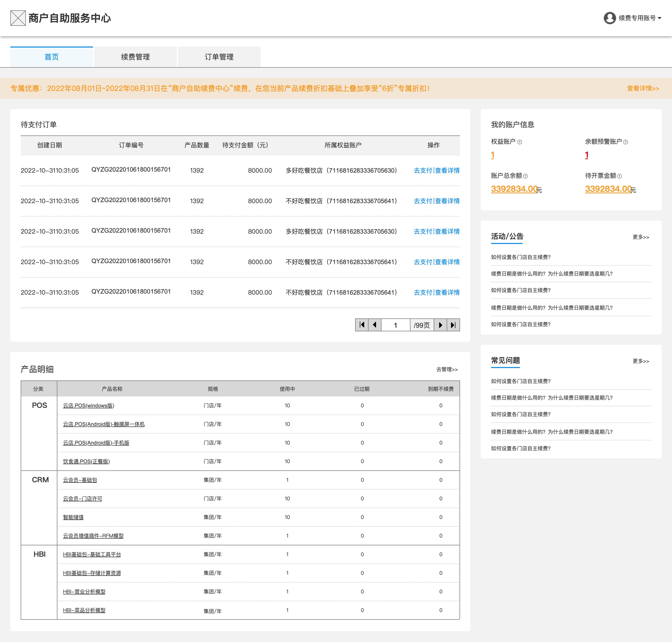Screen dimensions: 672x642
Task: Click 去管理>> in 产品明细
Action: [447, 369]
